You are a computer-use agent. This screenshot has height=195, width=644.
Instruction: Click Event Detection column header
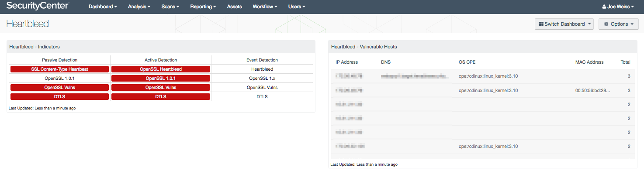coord(262,60)
